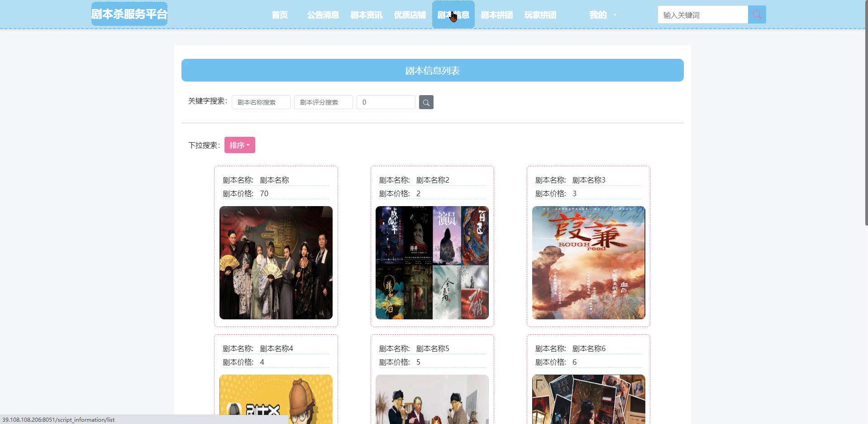
Task: Click the 剧本杀服务平台 site logo
Action: tap(129, 14)
